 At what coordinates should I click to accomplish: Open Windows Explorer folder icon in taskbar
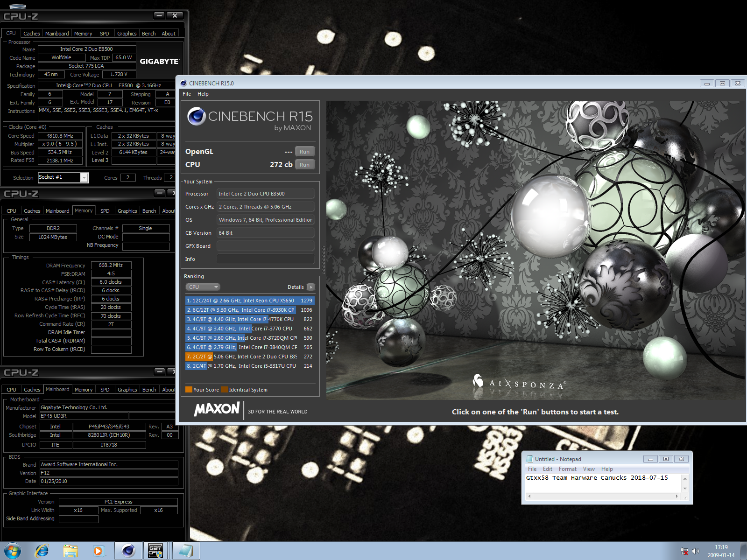(70, 551)
